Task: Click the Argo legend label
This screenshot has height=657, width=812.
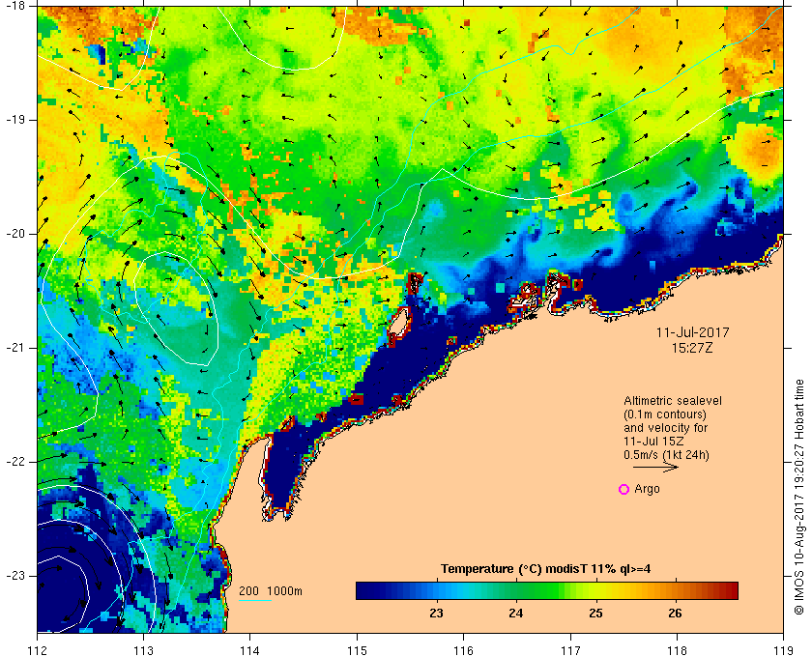Action: (x=647, y=489)
